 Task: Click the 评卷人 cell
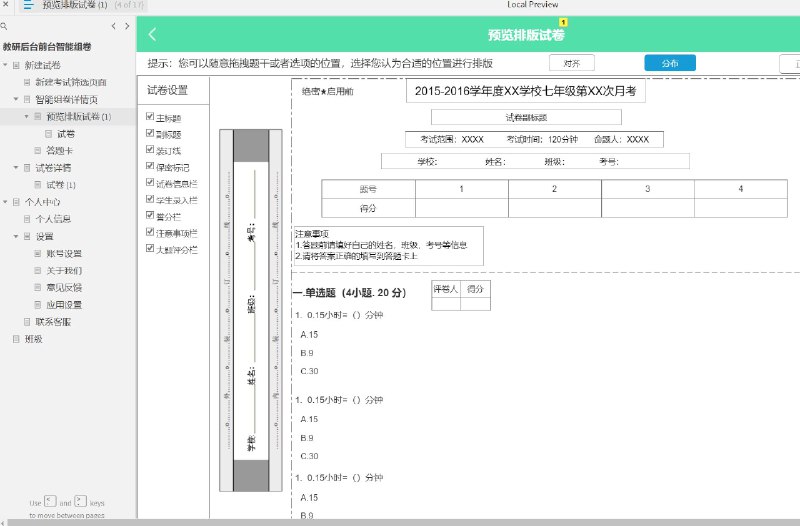pos(445,289)
